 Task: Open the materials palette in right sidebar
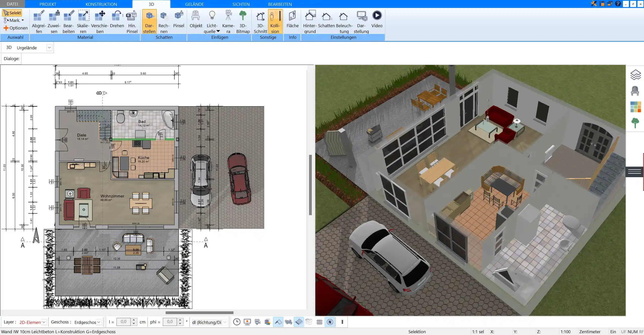635,107
